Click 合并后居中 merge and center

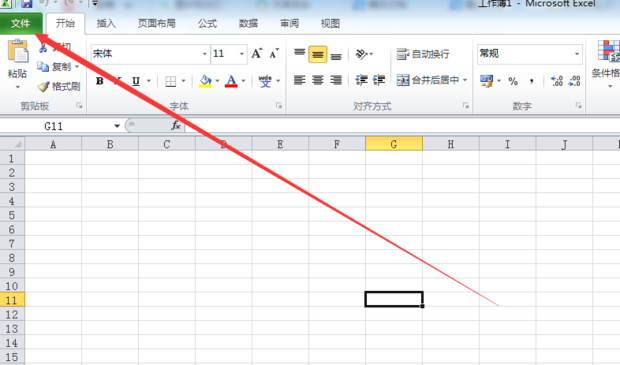click(427, 80)
